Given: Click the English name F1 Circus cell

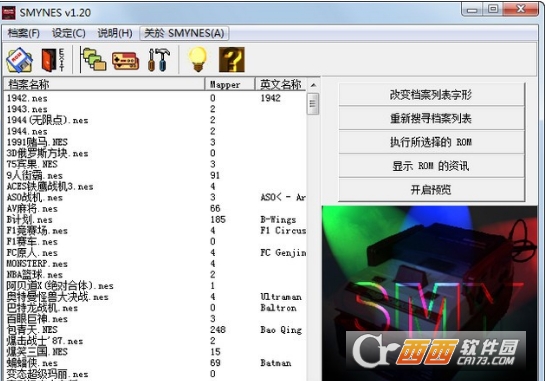Looking at the screenshot, I should [x=283, y=231].
